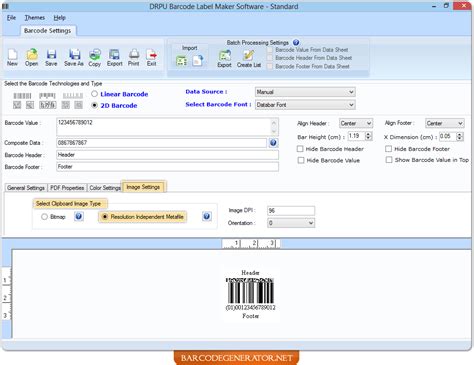Switch to PDF Properties tab
Image resolution: width=474 pixels, height=365 pixels.
[67, 188]
